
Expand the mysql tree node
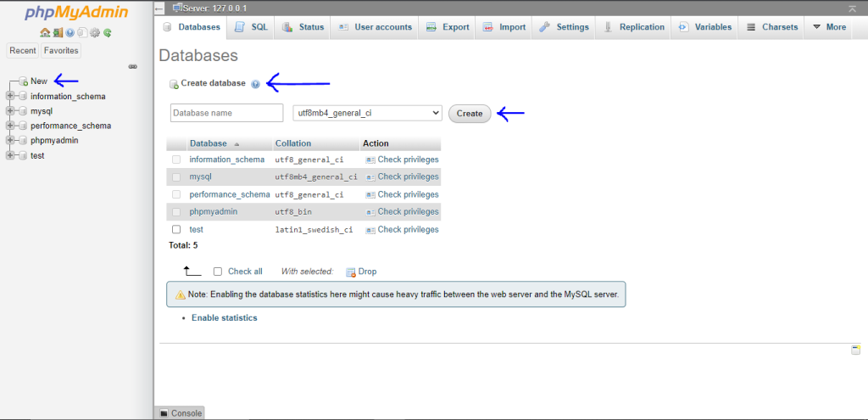click(9, 111)
